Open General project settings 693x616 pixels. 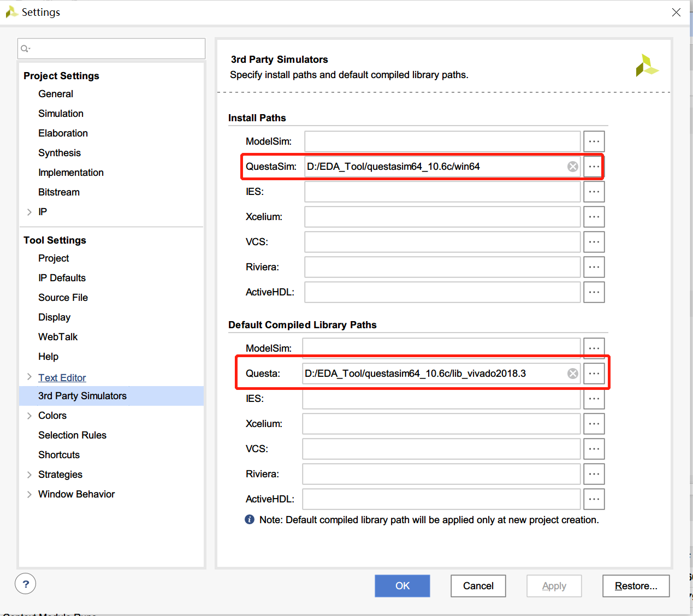tap(56, 94)
